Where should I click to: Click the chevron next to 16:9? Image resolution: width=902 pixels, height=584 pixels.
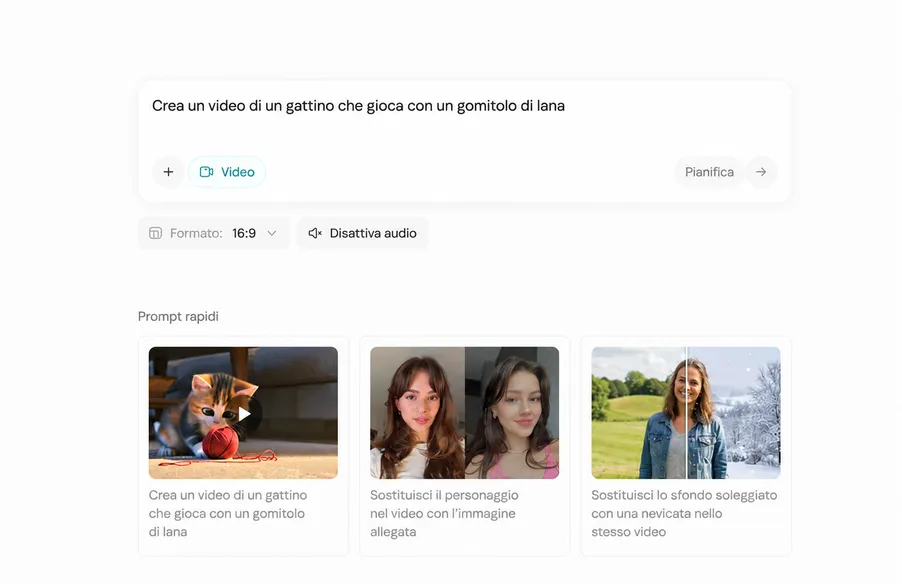272,233
